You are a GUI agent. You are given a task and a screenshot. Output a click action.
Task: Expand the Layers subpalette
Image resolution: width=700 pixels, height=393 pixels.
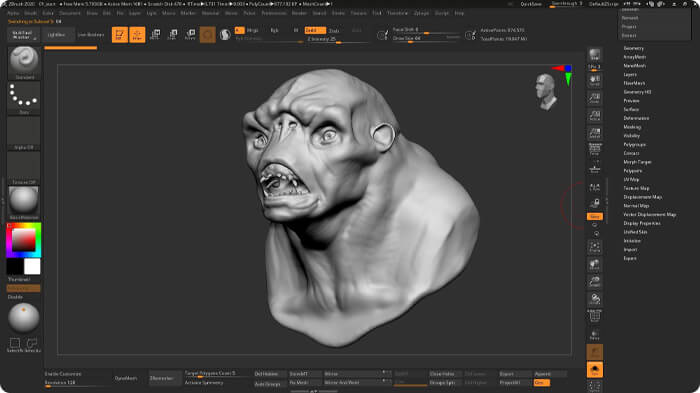tap(630, 75)
